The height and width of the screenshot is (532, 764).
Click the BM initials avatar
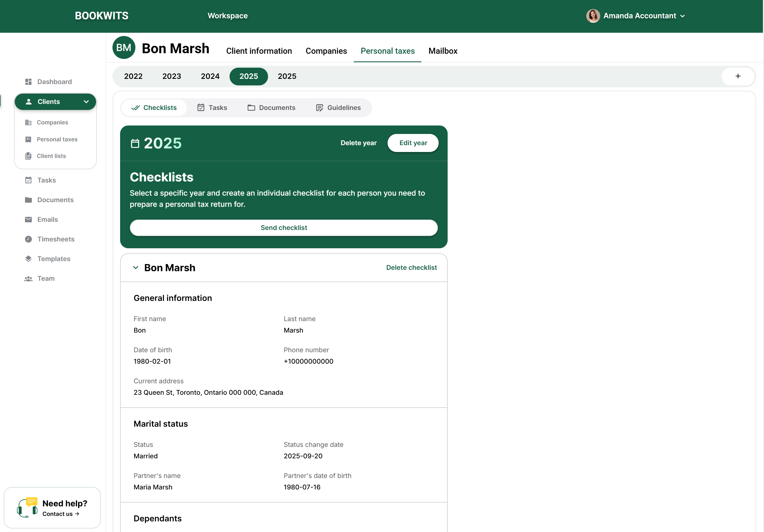point(124,47)
